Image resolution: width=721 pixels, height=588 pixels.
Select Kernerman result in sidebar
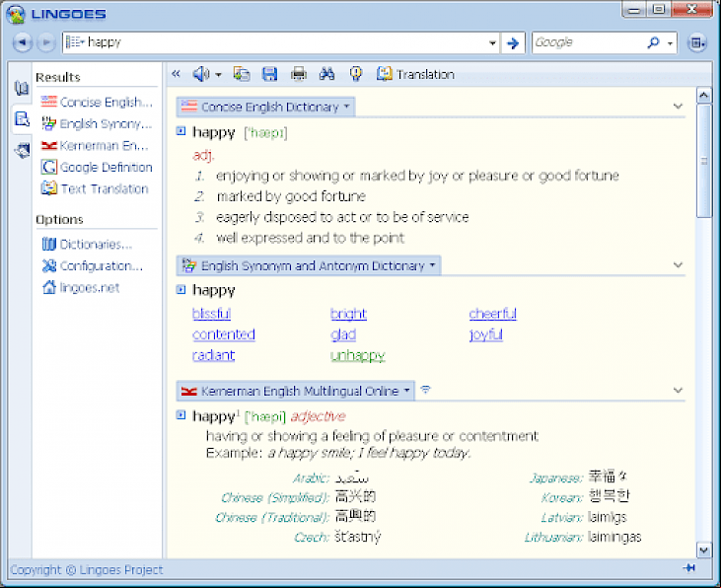[96, 146]
